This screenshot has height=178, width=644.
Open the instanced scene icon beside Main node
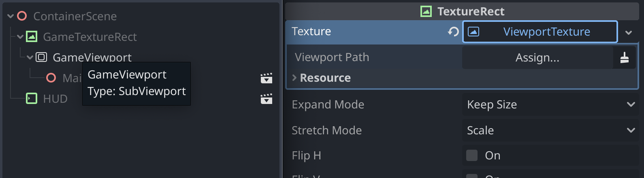pos(266,78)
